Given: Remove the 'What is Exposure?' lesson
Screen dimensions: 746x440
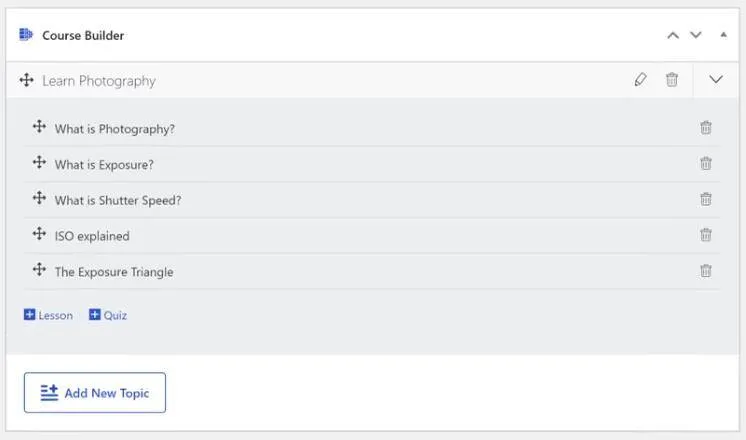Looking at the screenshot, I should click(706, 164).
